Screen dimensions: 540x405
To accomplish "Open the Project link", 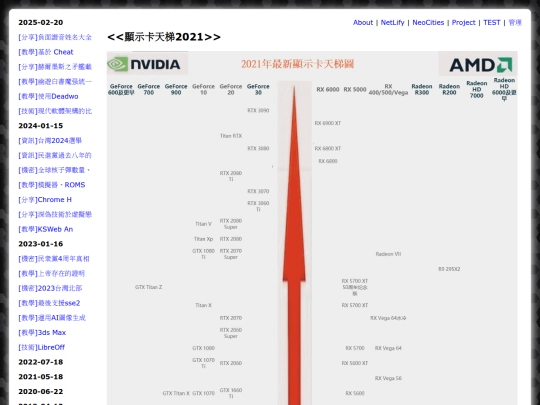I will [463, 22].
